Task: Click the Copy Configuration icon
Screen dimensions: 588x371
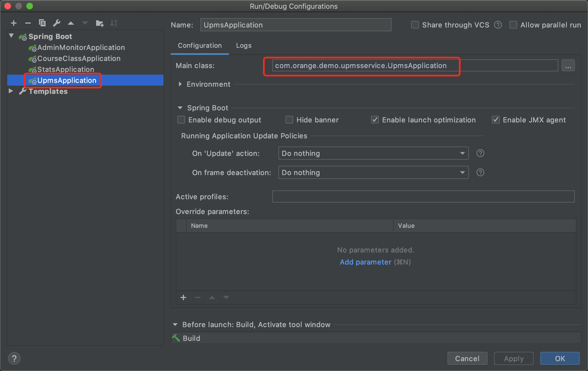Action: [x=42, y=23]
